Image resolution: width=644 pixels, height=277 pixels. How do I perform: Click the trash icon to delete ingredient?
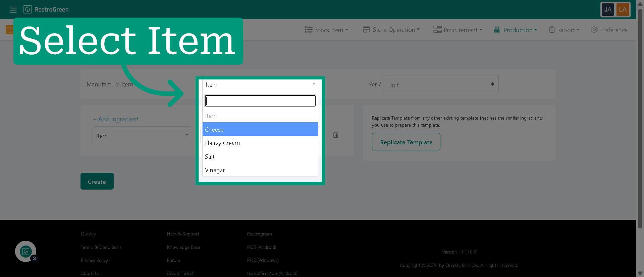336,135
